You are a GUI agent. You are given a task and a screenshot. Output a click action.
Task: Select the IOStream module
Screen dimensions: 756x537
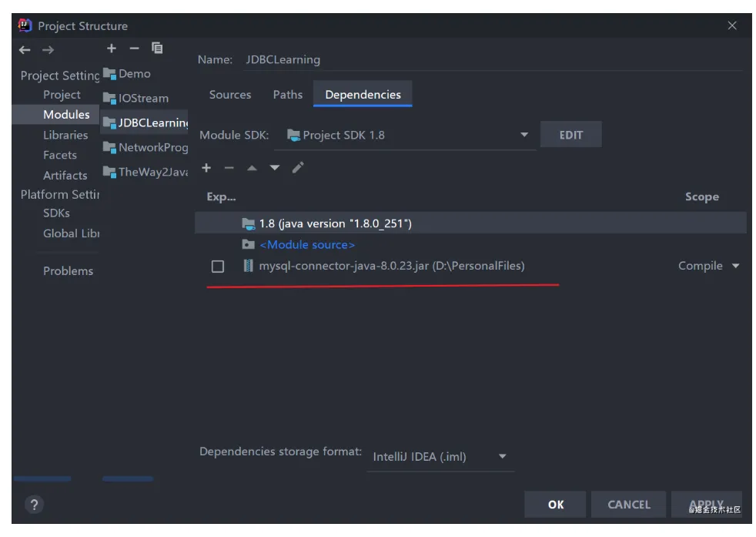coord(136,99)
